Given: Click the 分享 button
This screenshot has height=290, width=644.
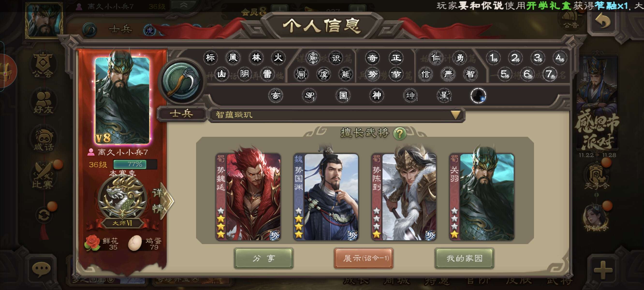Looking at the screenshot, I should (x=263, y=258).
